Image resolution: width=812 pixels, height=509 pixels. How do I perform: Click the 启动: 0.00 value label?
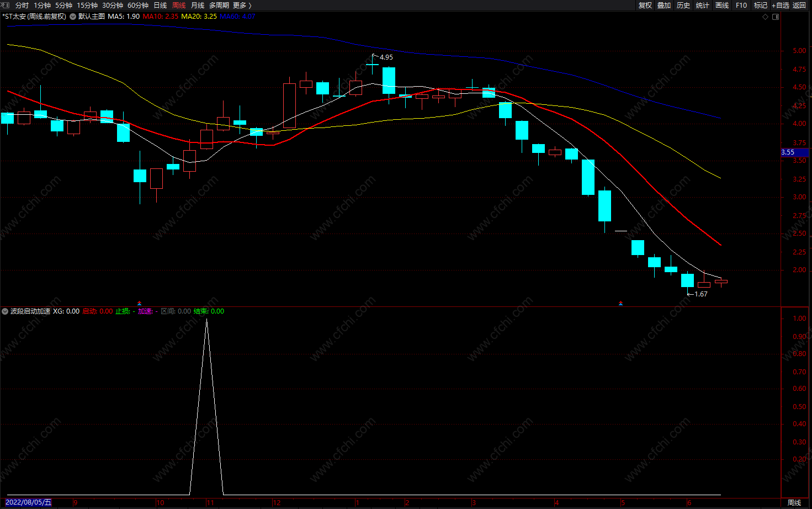pyautogui.click(x=98, y=311)
